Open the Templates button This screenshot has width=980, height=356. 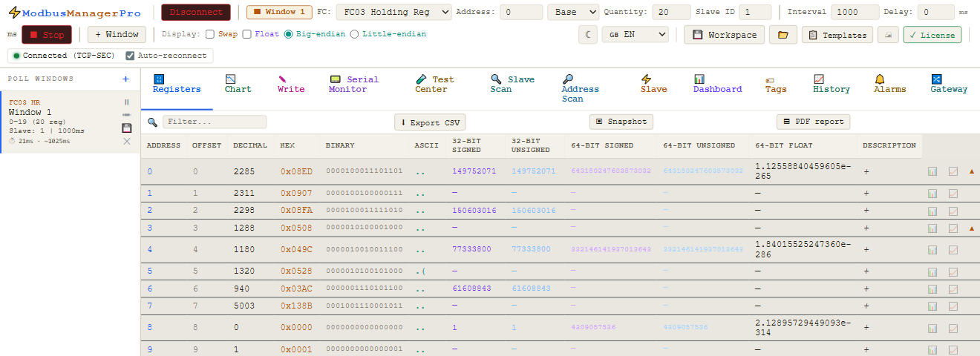pos(837,35)
